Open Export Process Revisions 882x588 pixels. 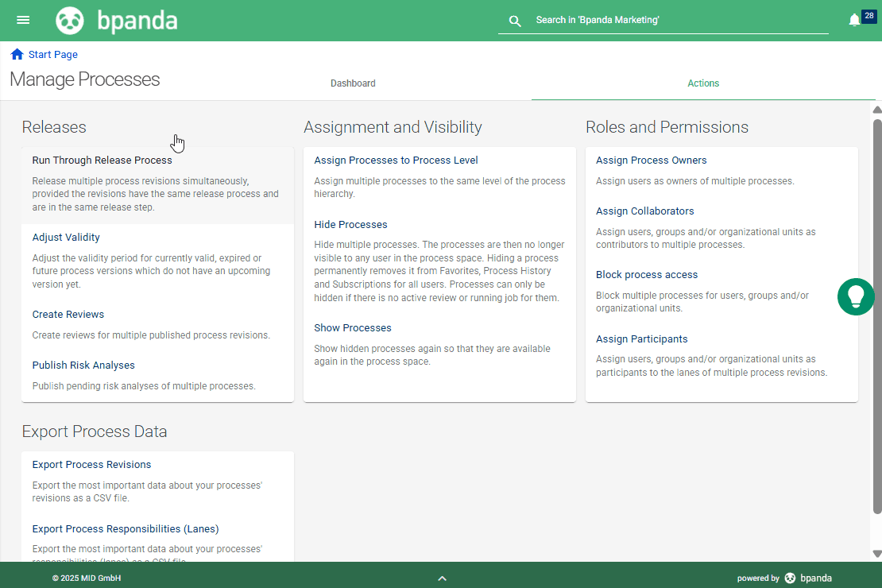(91, 464)
